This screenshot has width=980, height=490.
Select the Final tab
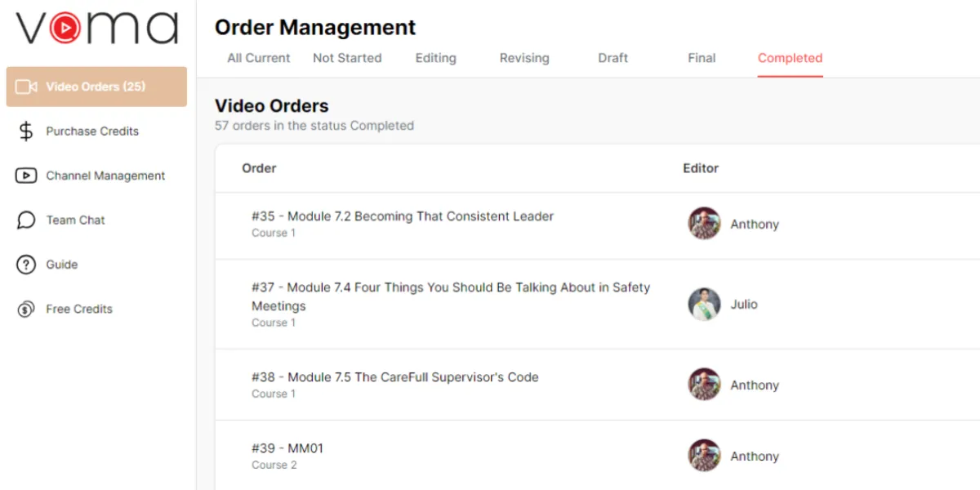702,58
